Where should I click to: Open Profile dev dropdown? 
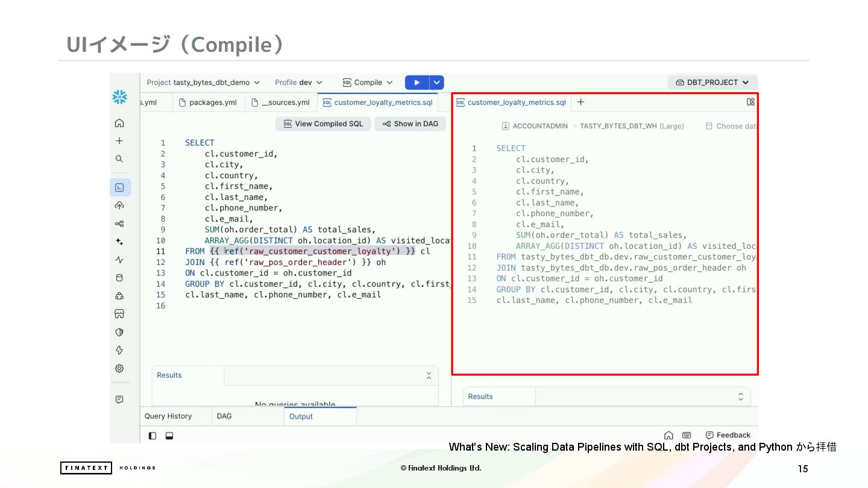coord(298,83)
